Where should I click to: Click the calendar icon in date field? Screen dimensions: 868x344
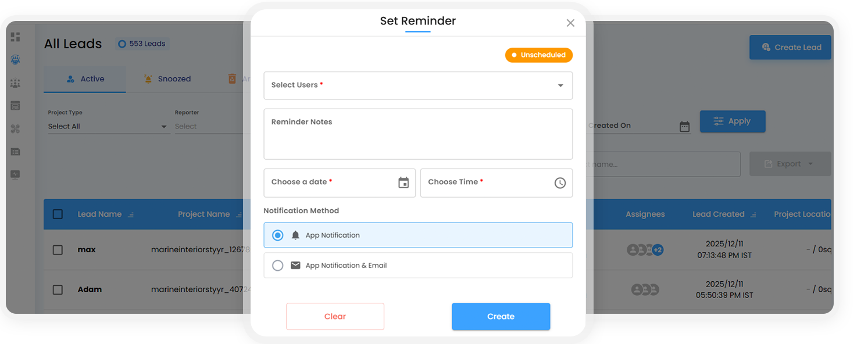403,183
